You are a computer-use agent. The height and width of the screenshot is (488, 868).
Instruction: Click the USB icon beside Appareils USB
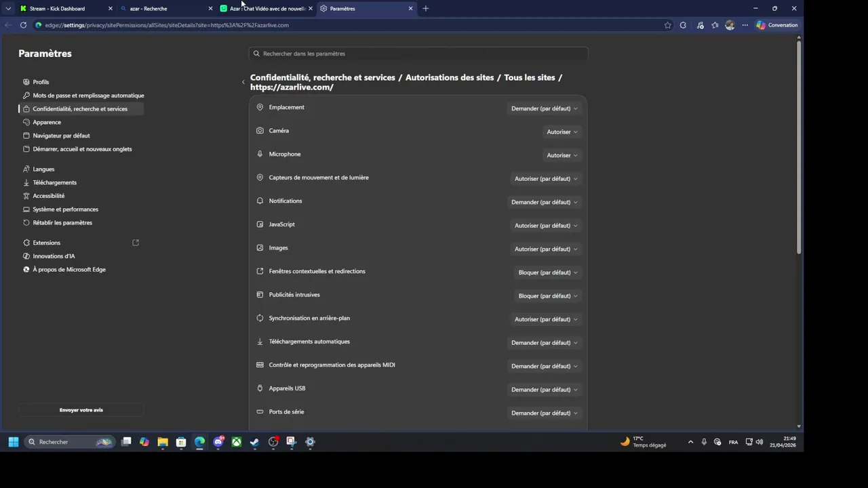click(260, 388)
